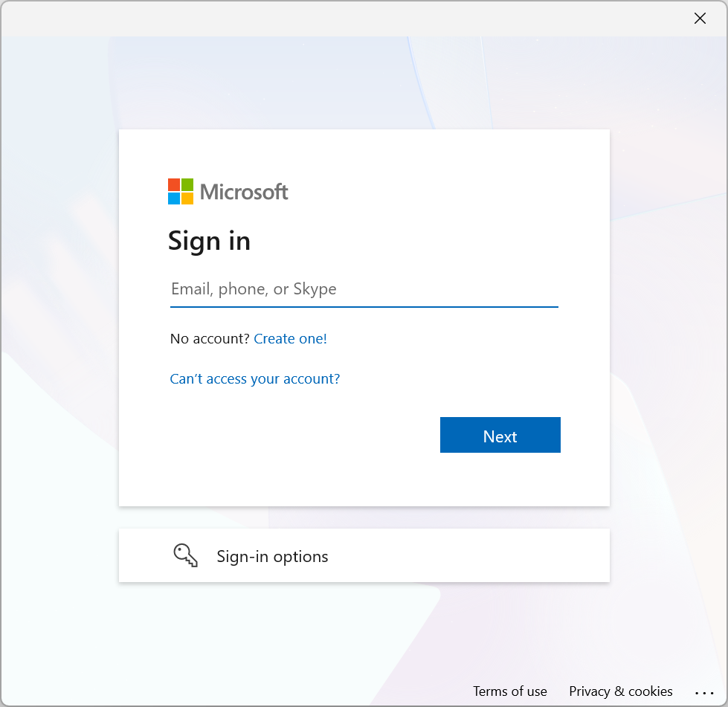Screen dimensions: 728x707
Task: View the Terms of use
Action: [509, 691]
